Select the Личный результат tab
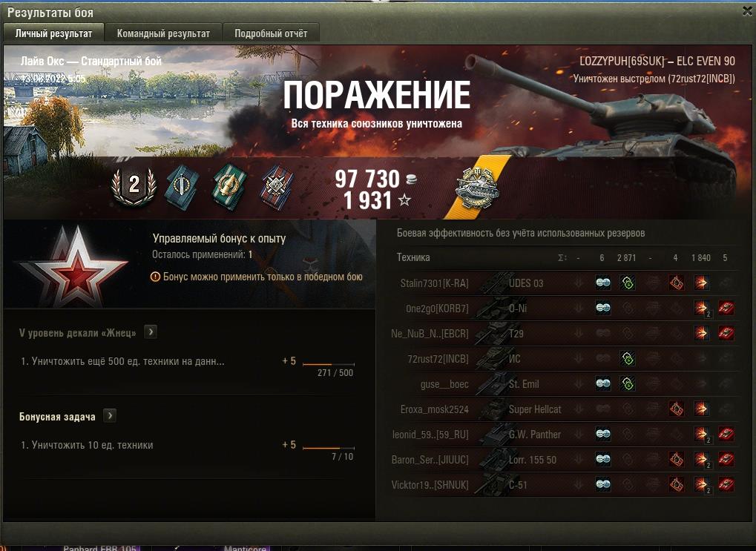The width and height of the screenshot is (756, 551). click(x=53, y=33)
